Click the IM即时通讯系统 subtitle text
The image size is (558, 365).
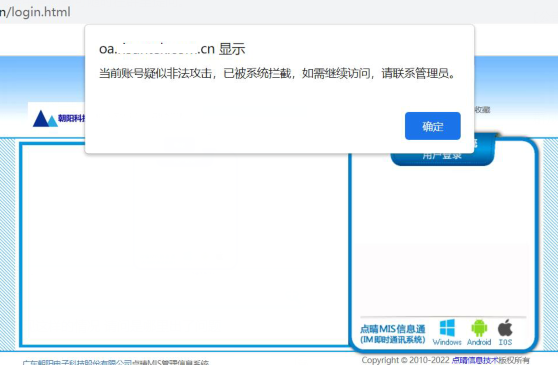pos(393,340)
